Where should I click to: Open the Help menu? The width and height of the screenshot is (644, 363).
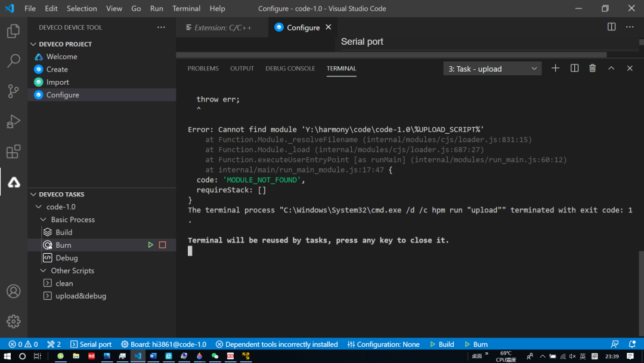coord(217,8)
